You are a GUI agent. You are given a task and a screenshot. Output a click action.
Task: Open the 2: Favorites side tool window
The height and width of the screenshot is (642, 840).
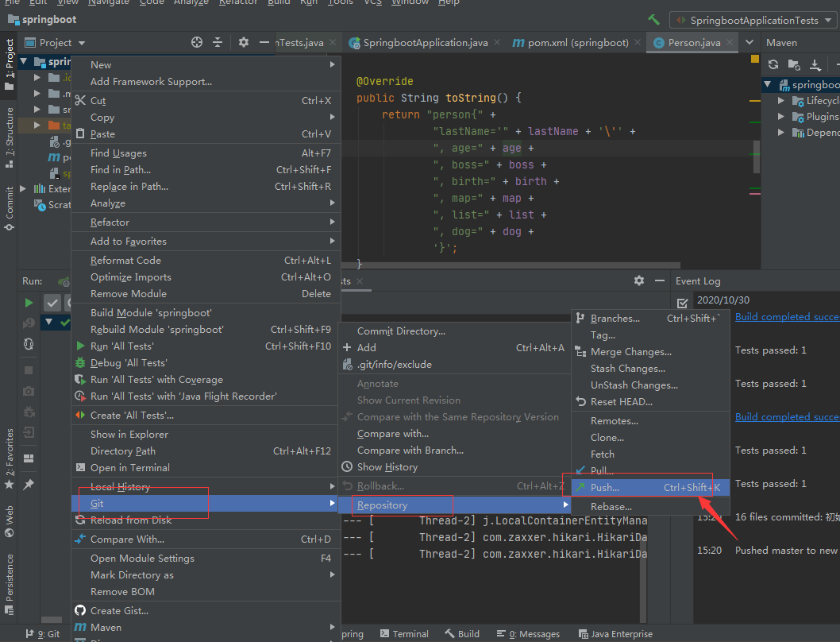pyautogui.click(x=9, y=458)
